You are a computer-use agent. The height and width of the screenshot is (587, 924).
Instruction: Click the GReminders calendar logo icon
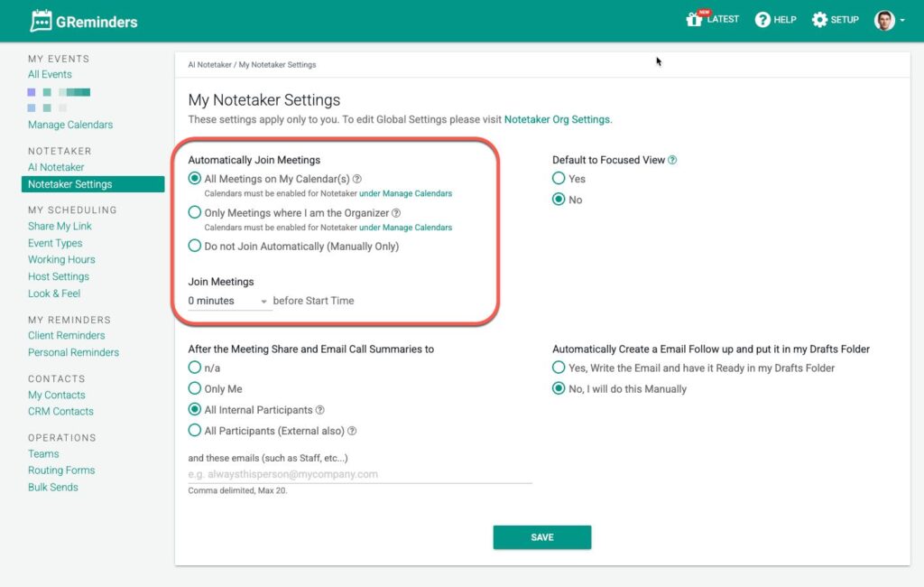[42, 21]
